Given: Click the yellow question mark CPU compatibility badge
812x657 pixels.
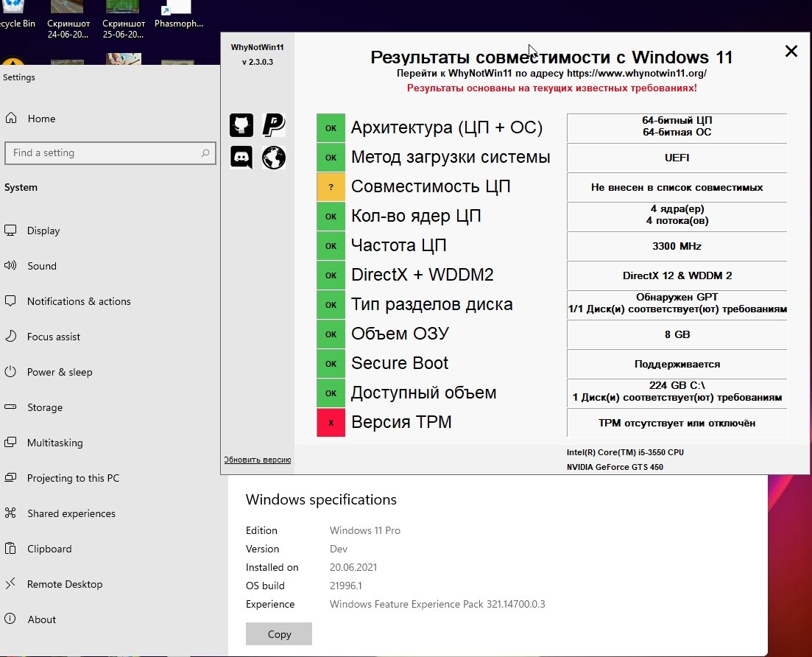Looking at the screenshot, I should 331,187.
